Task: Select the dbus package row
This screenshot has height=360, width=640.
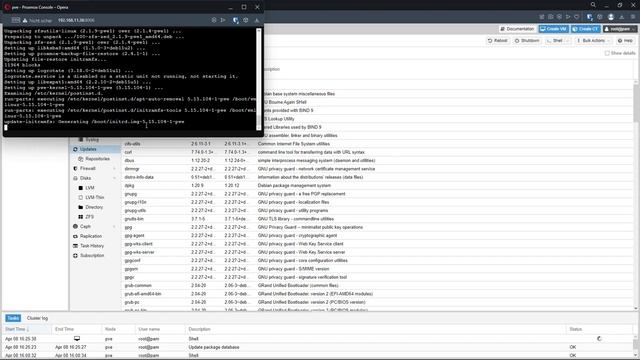Action: (x=378, y=160)
